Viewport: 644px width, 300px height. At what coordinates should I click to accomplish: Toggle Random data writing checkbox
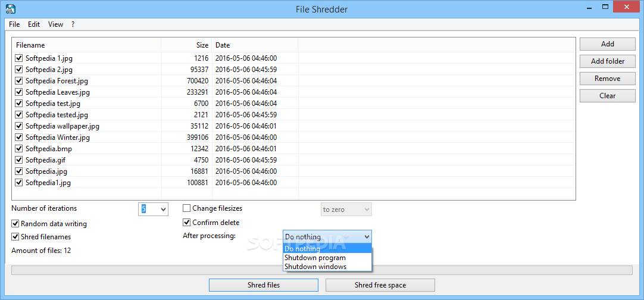point(15,224)
